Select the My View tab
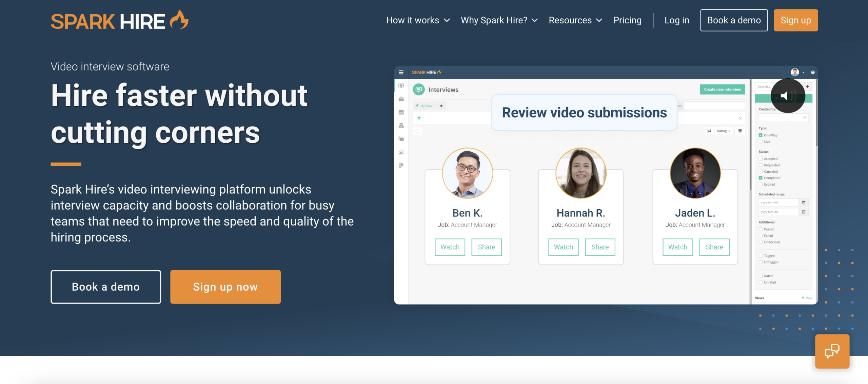 coord(427,106)
